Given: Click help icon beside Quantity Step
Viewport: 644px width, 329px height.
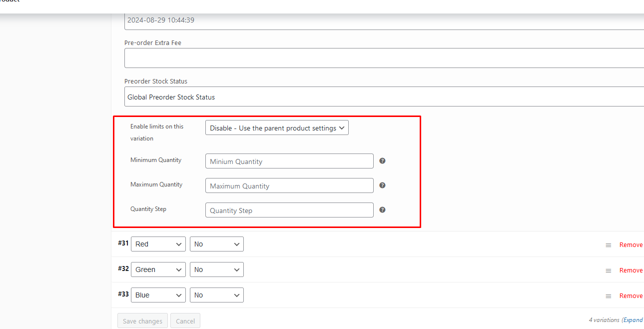Looking at the screenshot, I should (x=382, y=210).
